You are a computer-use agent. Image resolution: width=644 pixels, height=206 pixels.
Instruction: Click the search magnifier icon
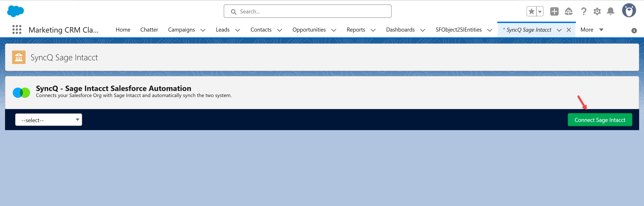(234, 12)
